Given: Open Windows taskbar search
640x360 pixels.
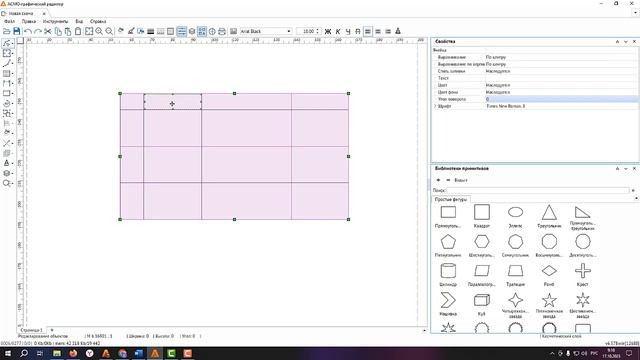Looking at the screenshot, I should click(24, 353).
